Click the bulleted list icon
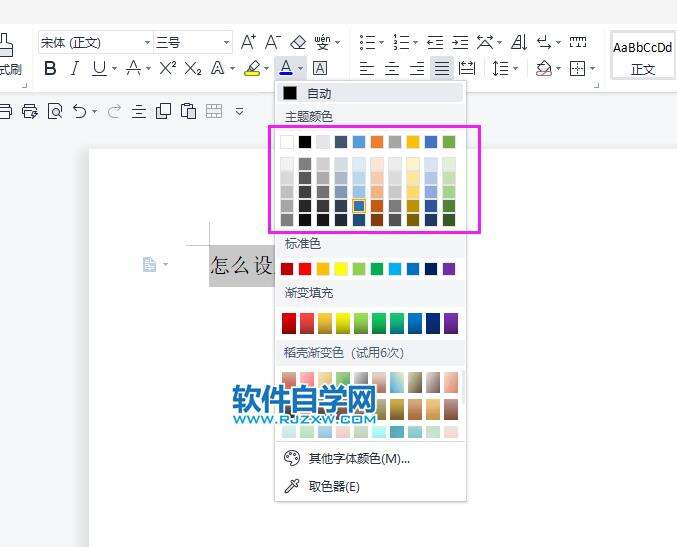Screen dimensions: 677x547 pyautogui.click(x=367, y=42)
